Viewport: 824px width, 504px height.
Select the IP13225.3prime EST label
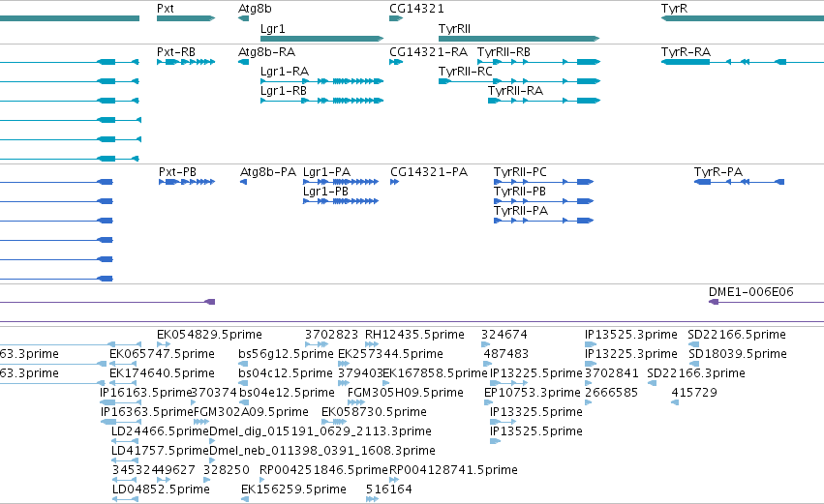tap(630, 354)
